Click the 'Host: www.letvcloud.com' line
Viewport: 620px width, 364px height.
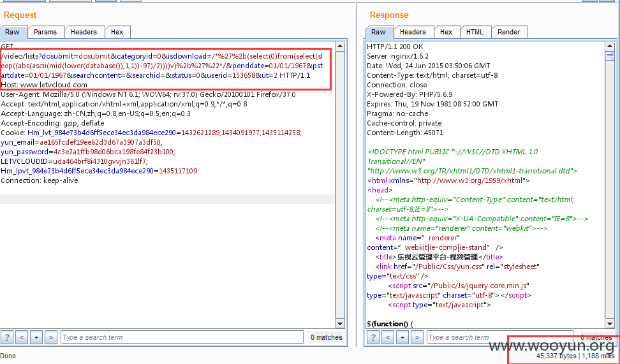click(x=44, y=85)
